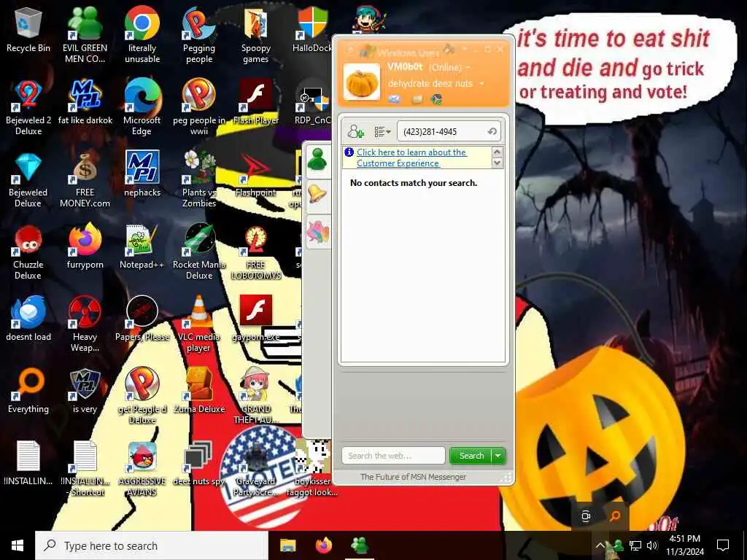Open the HalloDock desktop shortcut

pos(312,29)
